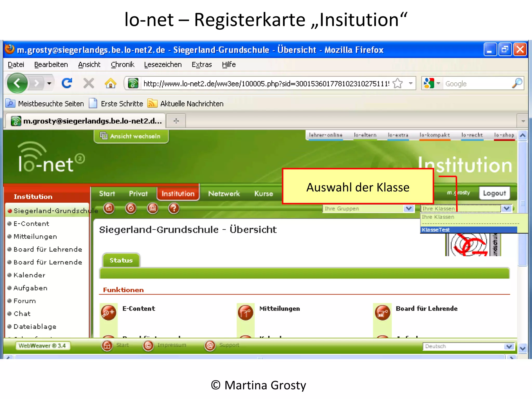Click the E-Content function icon
Image resolution: width=532 pixels, height=399 pixels.
point(108,312)
